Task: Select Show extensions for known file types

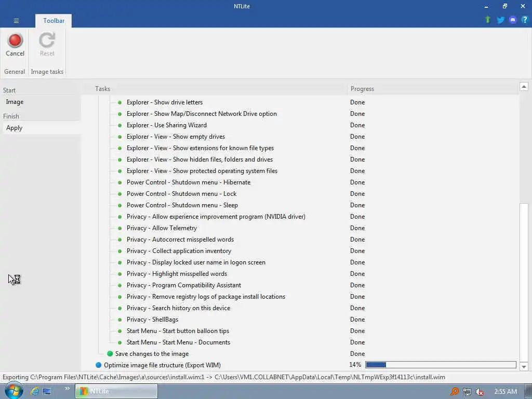Action: 200,148
